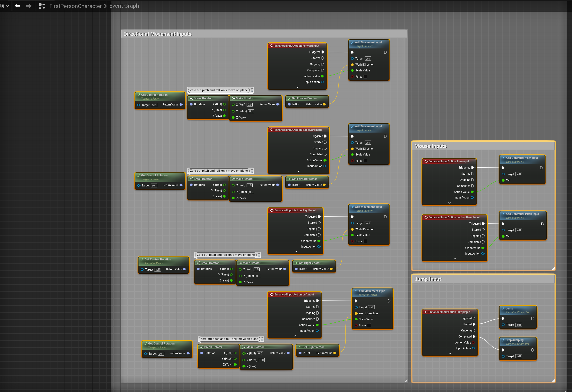Click the Event Graph breadcrumb
The image size is (572, 392).
pyautogui.click(x=124, y=6)
